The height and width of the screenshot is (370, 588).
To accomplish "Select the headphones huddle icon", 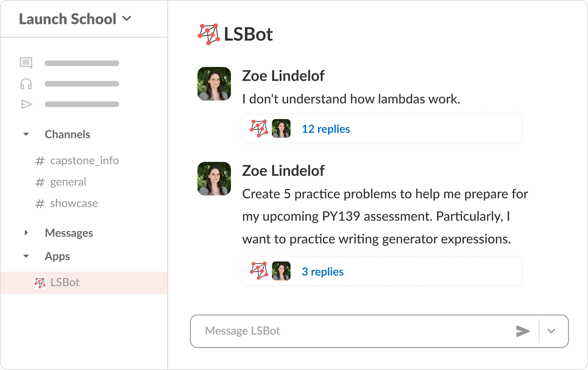I will pos(26,84).
